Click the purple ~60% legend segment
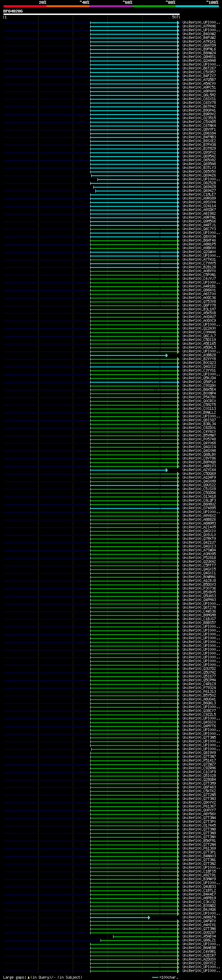 tap(111, 6)
